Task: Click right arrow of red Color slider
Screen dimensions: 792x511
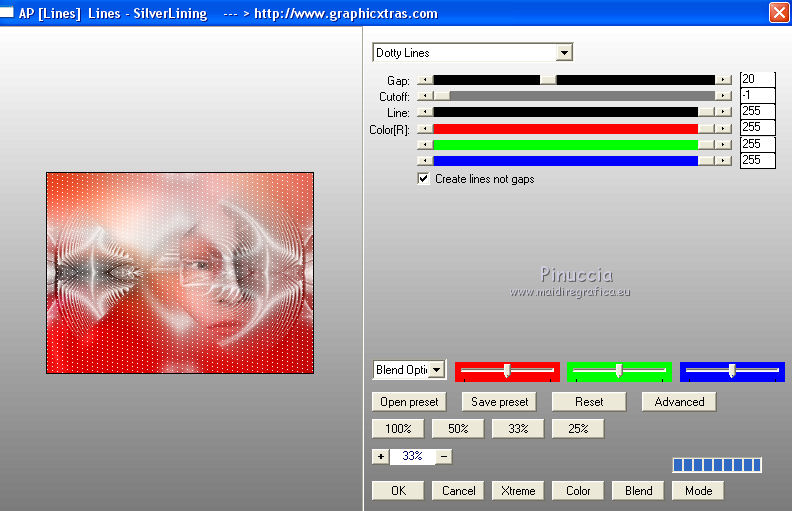Action: (x=723, y=129)
